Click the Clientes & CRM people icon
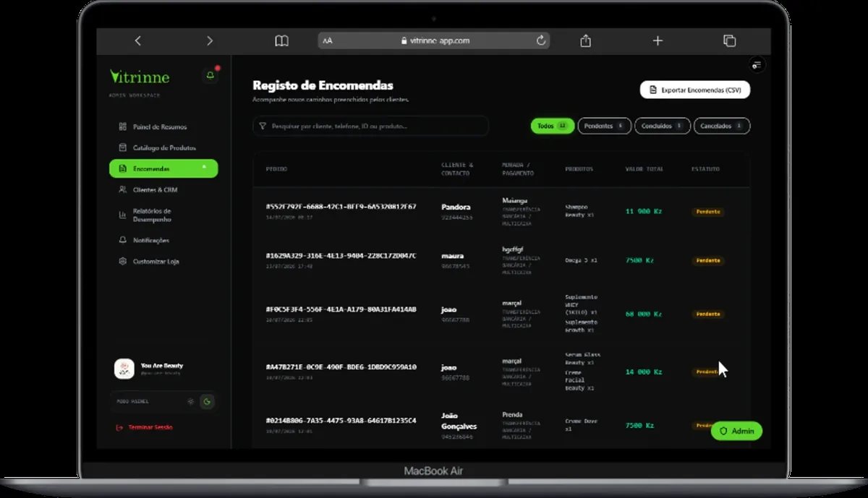This screenshot has width=868, height=498. click(122, 189)
